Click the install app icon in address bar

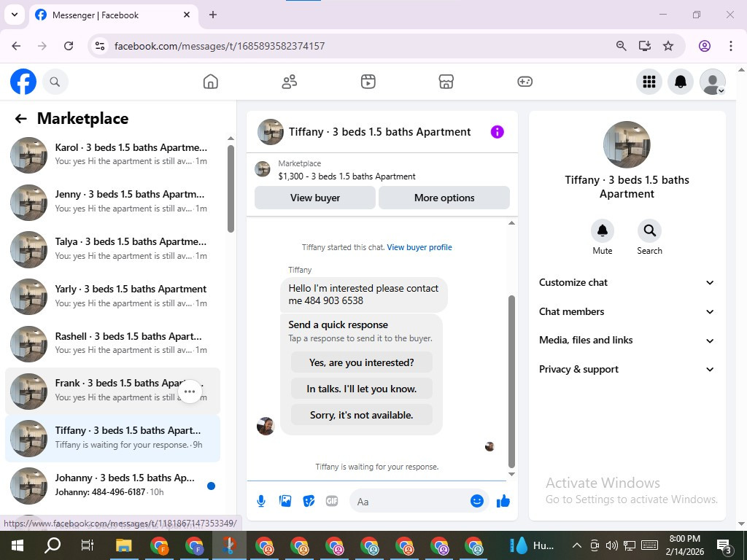click(645, 46)
